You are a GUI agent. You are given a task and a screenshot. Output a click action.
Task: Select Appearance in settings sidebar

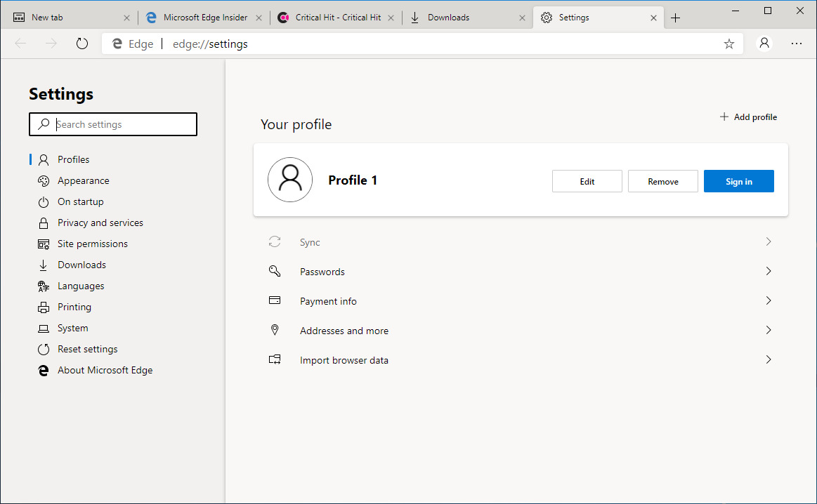pyautogui.click(x=83, y=180)
